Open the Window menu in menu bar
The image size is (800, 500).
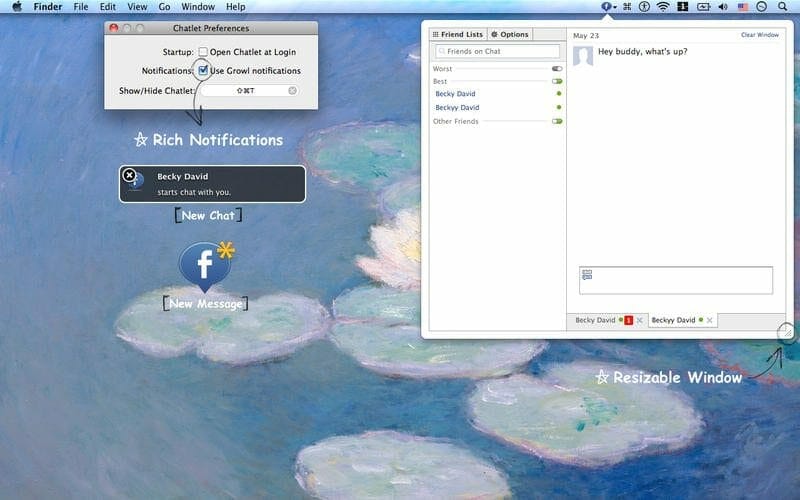(198, 7)
